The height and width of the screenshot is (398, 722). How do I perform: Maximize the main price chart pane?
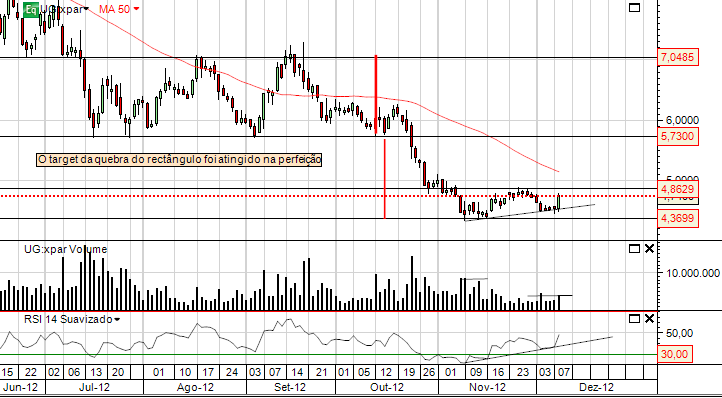point(635,7)
